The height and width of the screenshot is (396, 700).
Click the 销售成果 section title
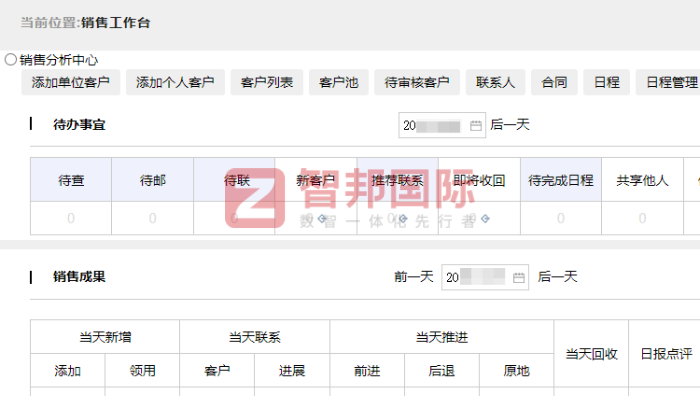click(x=79, y=277)
